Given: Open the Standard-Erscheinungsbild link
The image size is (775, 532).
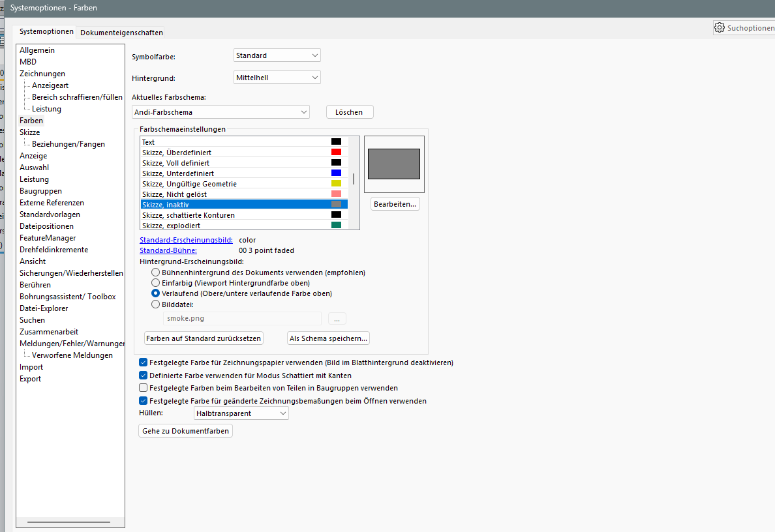Looking at the screenshot, I should tap(186, 240).
